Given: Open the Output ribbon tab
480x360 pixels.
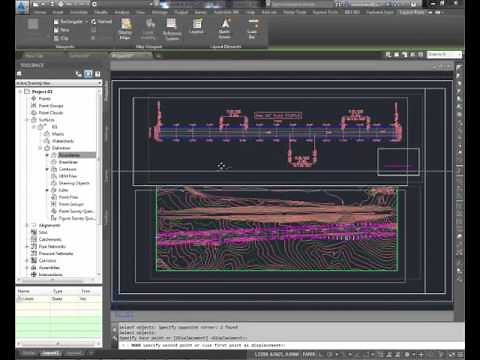Looking at the screenshot, I should click(181, 12).
